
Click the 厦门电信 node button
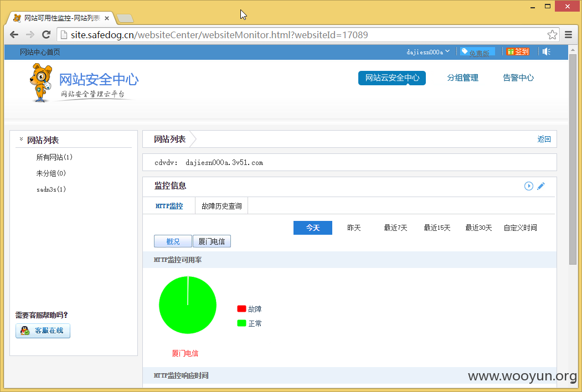[212, 241]
